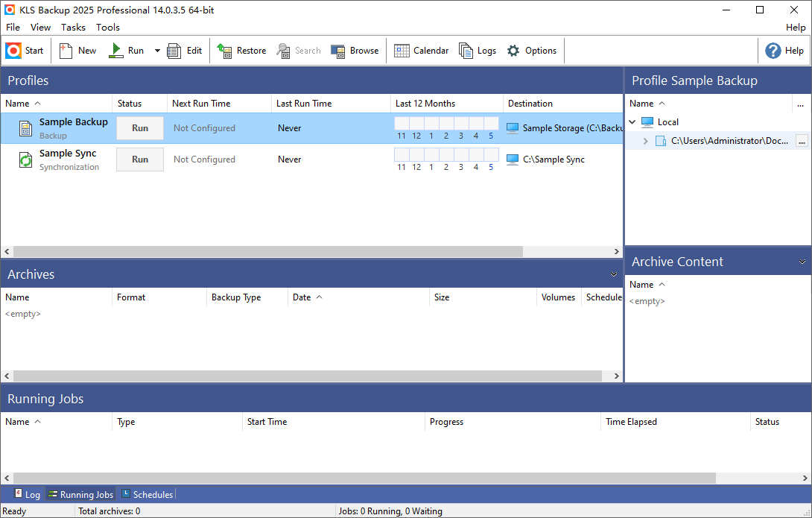Viewport: 812px width, 518px height.
Task: Click the Progress column header in Running Jobs
Action: [513, 422]
